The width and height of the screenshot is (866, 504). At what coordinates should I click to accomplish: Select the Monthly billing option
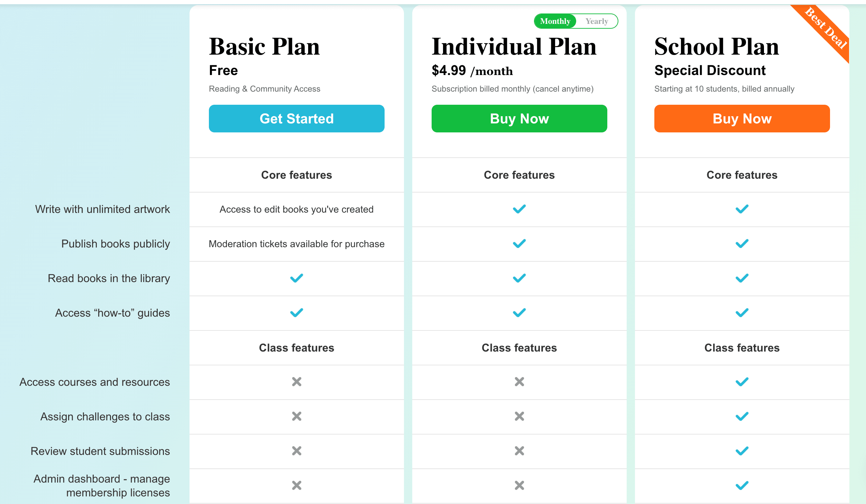[555, 21]
